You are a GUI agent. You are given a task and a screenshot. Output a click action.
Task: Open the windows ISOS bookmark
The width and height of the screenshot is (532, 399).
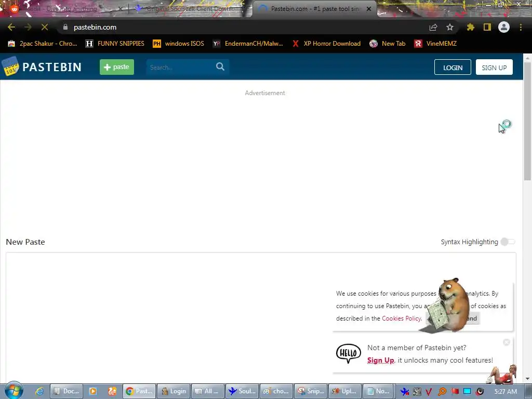pos(179,44)
